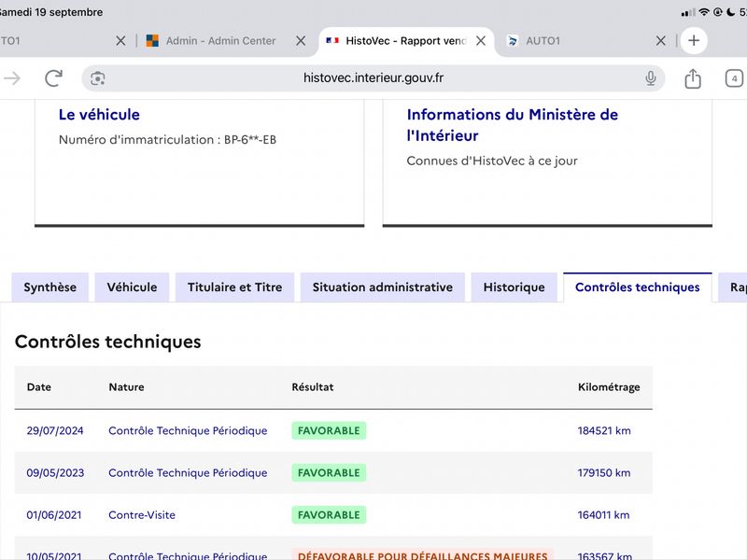Select the Véhicule tab

[x=132, y=287]
